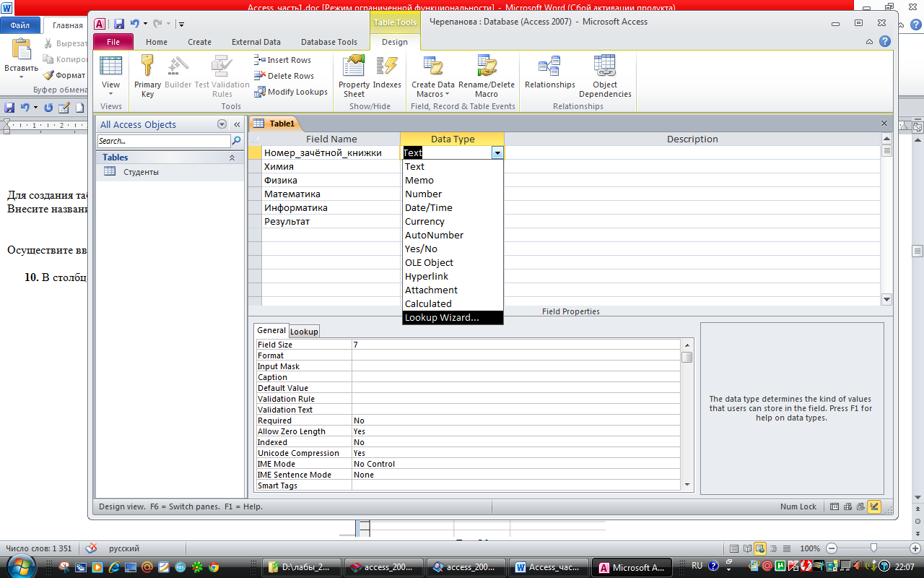Switch to the Database Tools ribbon tab

tap(329, 42)
